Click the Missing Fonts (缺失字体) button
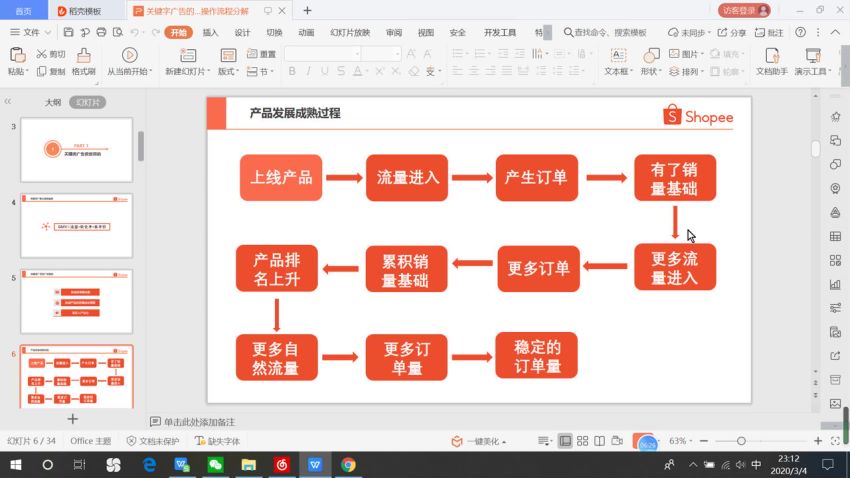 pyautogui.click(x=217, y=441)
